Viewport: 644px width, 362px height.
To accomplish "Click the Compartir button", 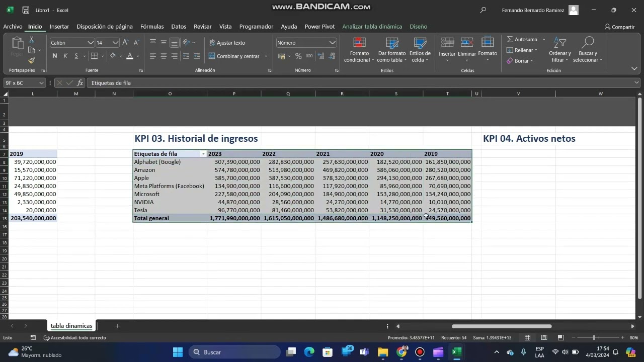I will [x=619, y=27].
